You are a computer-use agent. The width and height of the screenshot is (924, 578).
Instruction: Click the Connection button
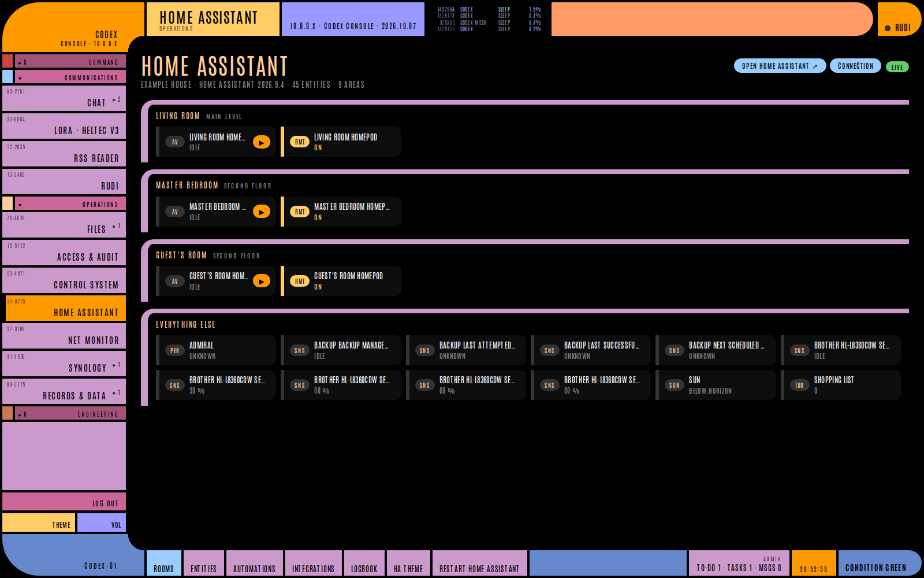(x=855, y=66)
